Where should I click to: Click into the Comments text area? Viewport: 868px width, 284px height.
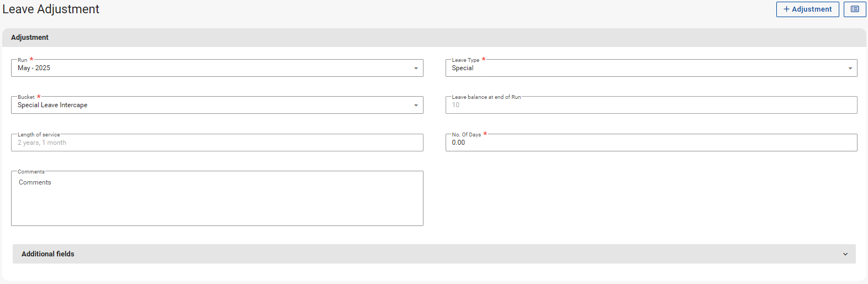[x=217, y=199]
